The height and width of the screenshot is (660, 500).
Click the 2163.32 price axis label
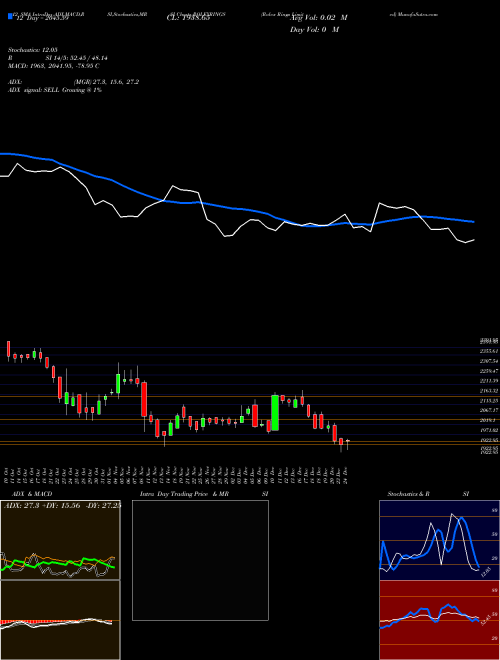pos(489,391)
